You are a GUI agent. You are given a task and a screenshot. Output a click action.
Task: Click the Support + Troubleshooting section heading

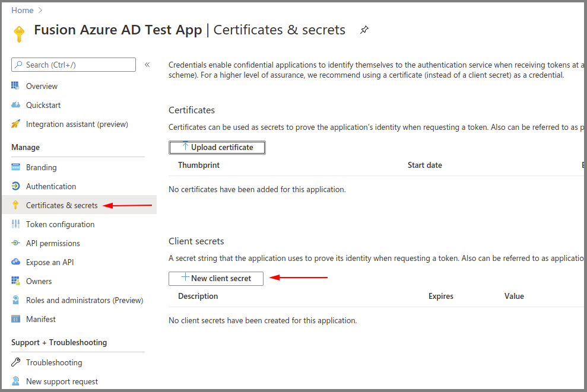(x=59, y=342)
